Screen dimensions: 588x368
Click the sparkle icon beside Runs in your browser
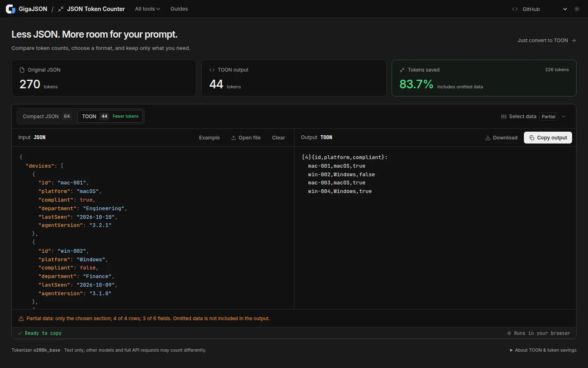click(509, 333)
